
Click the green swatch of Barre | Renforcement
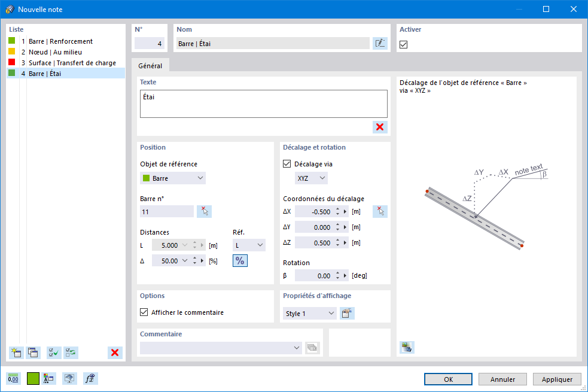point(12,41)
